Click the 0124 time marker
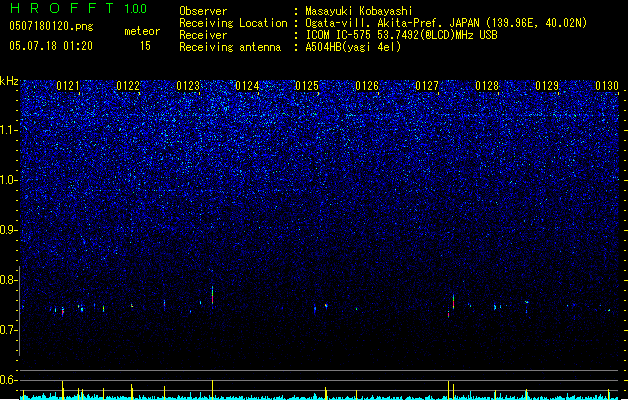The width and height of the screenshot is (629, 400). click(247, 86)
